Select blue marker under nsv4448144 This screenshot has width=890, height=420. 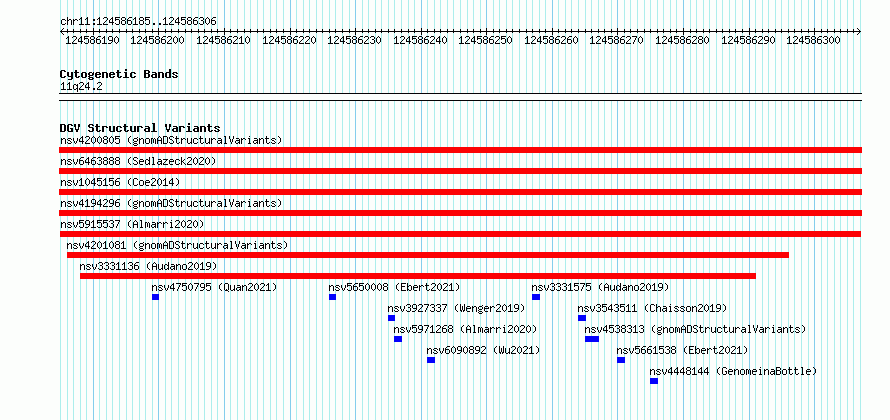click(x=654, y=381)
